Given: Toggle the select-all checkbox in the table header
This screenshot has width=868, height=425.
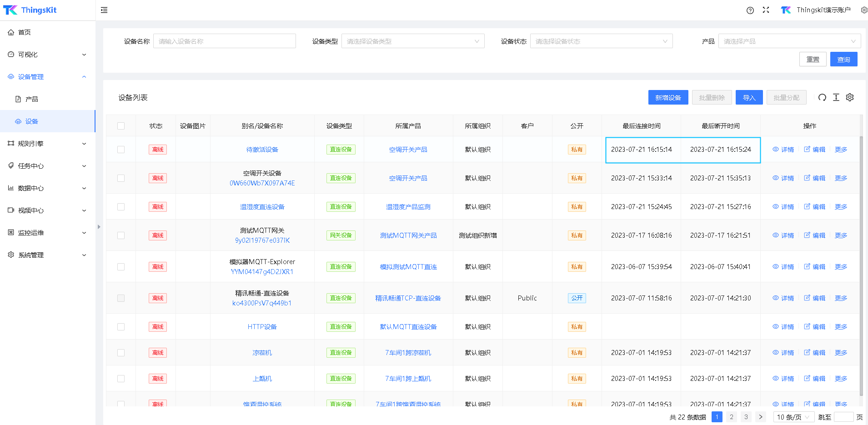Looking at the screenshot, I should (121, 126).
